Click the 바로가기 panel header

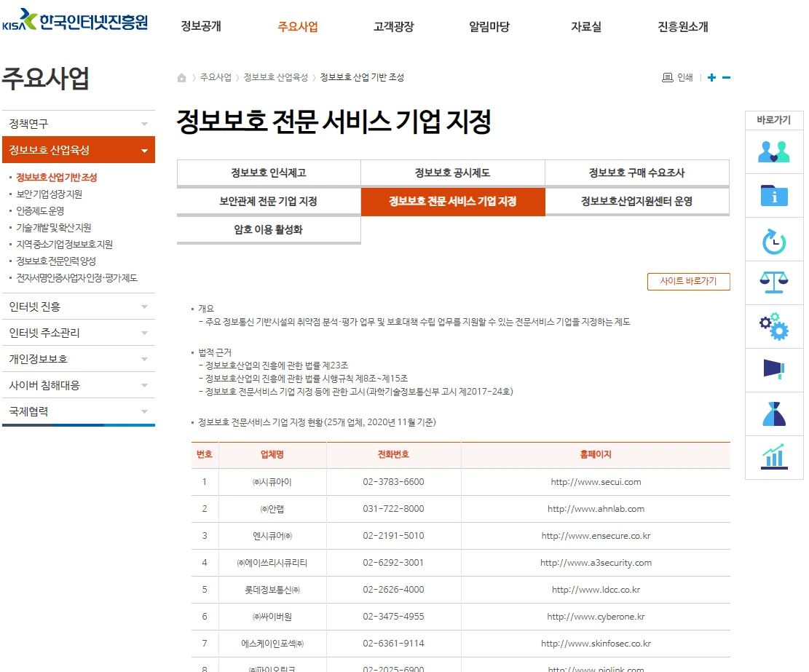(774, 120)
